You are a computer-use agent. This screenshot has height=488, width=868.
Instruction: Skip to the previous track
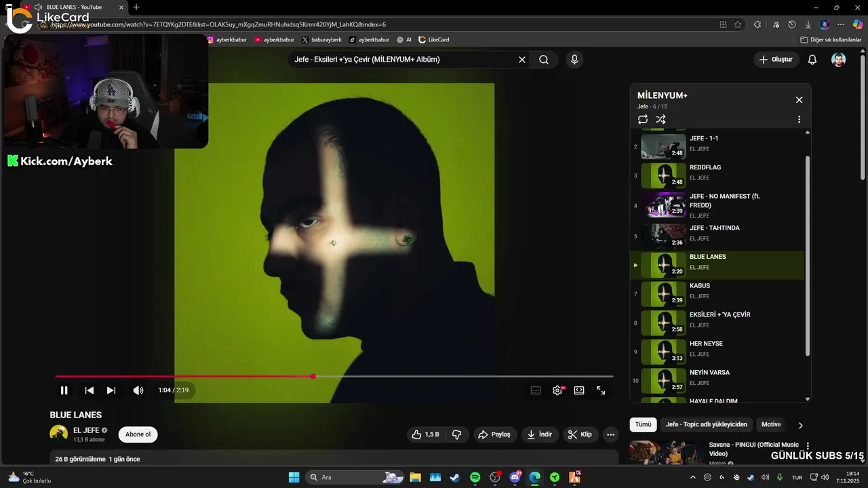pos(89,390)
